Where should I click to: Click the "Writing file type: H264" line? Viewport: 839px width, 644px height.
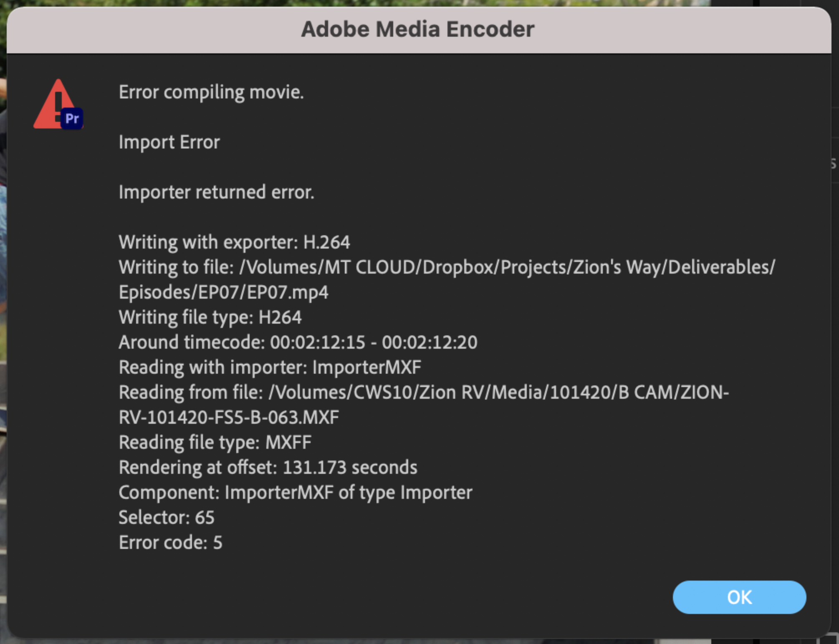pyautogui.click(x=210, y=317)
